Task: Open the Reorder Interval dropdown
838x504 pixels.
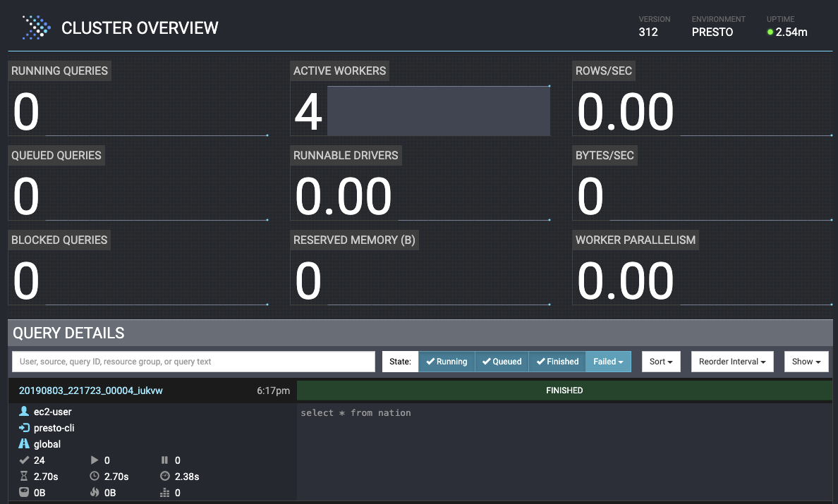Action: click(732, 361)
